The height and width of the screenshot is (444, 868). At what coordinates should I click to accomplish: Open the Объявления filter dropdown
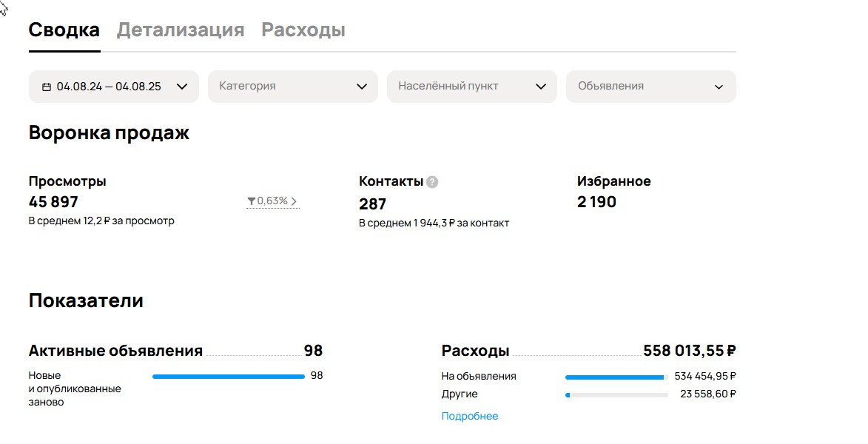[x=650, y=87]
